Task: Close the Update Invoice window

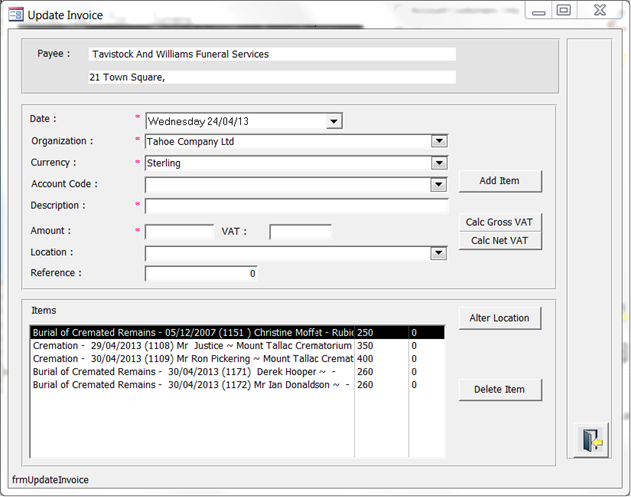Action: (x=600, y=10)
